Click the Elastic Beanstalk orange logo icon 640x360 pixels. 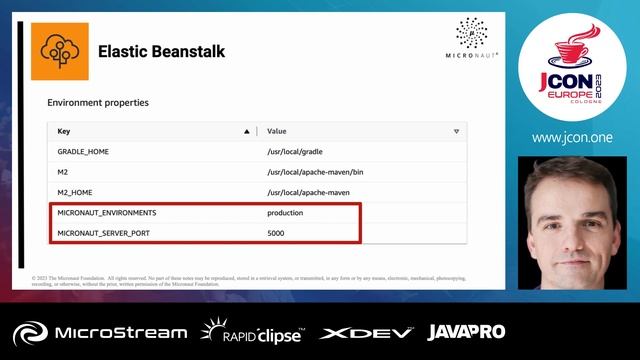[x=60, y=51]
